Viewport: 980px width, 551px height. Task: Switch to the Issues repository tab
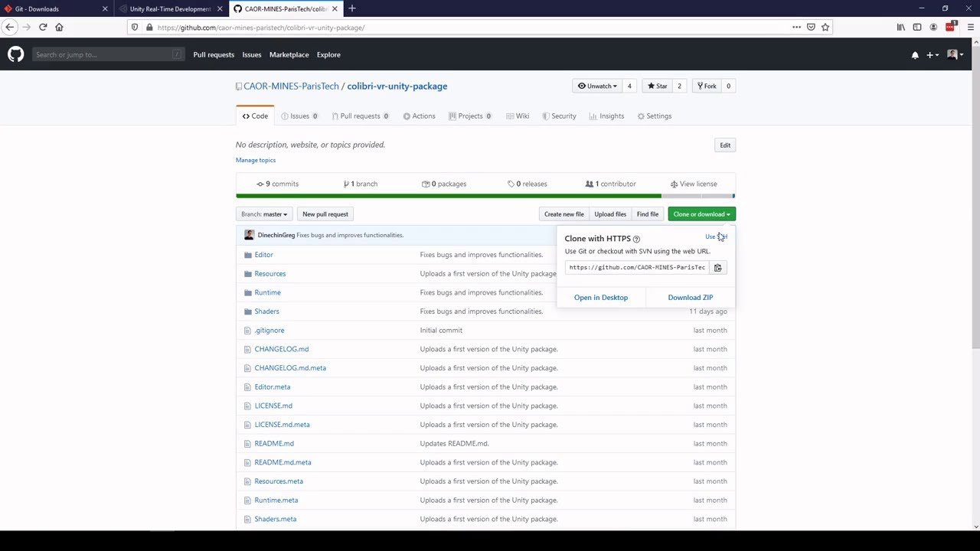(299, 116)
